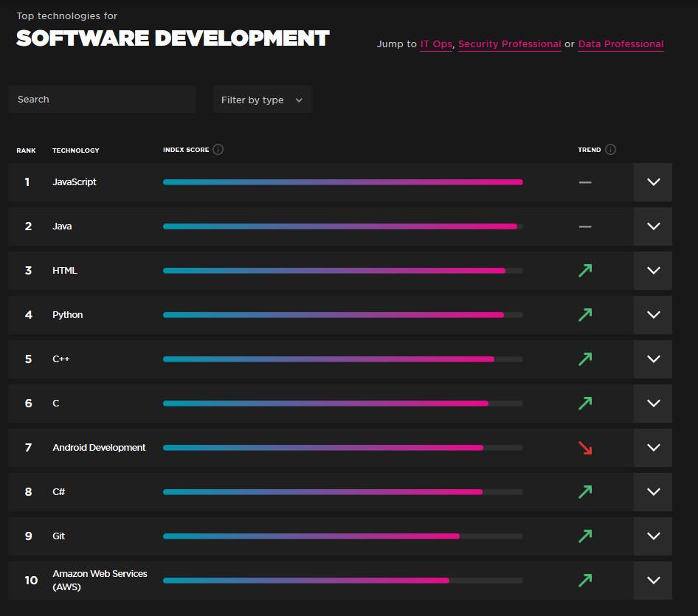698x616 pixels.
Task: Select the C# technology name
Action: click(x=59, y=492)
